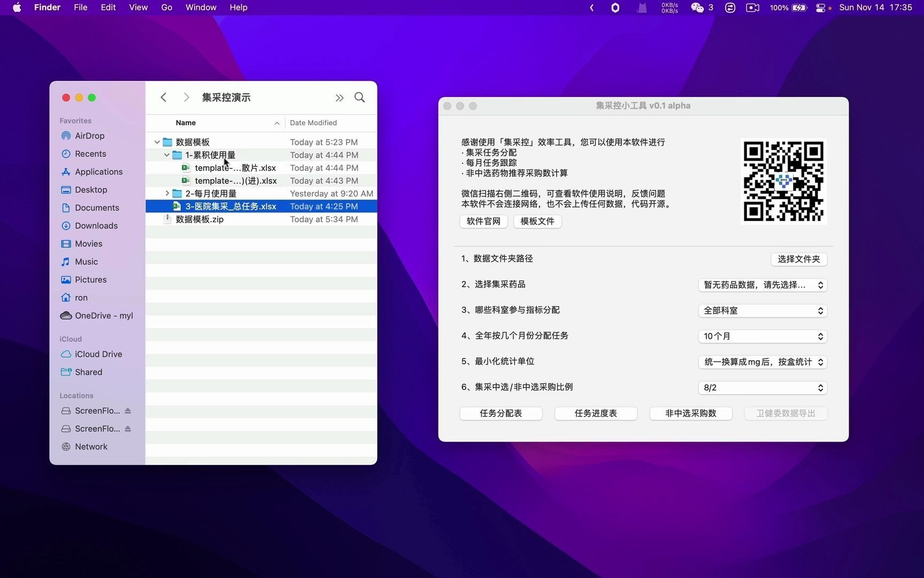This screenshot has width=924, height=578.
Task: Click 选择文件夹 button
Action: pos(799,260)
